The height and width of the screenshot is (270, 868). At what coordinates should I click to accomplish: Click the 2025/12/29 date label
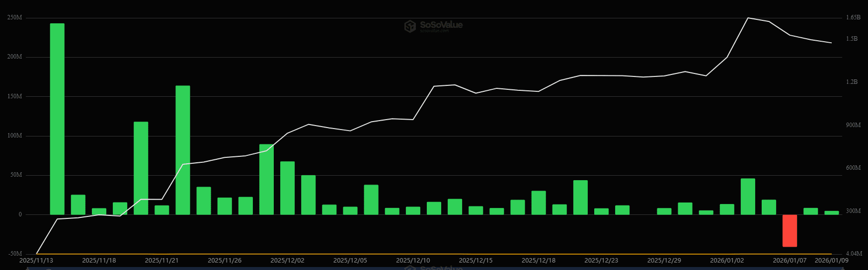[664, 260]
